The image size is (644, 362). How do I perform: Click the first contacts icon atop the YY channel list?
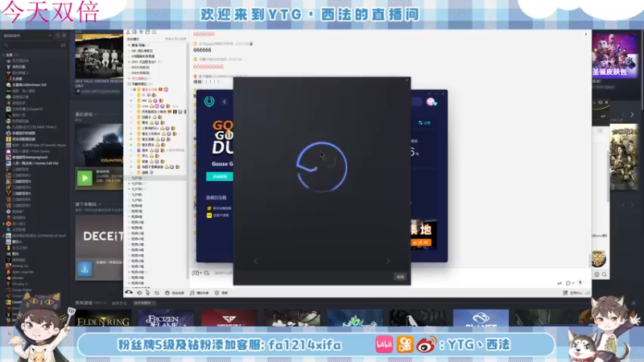(x=128, y=32)
